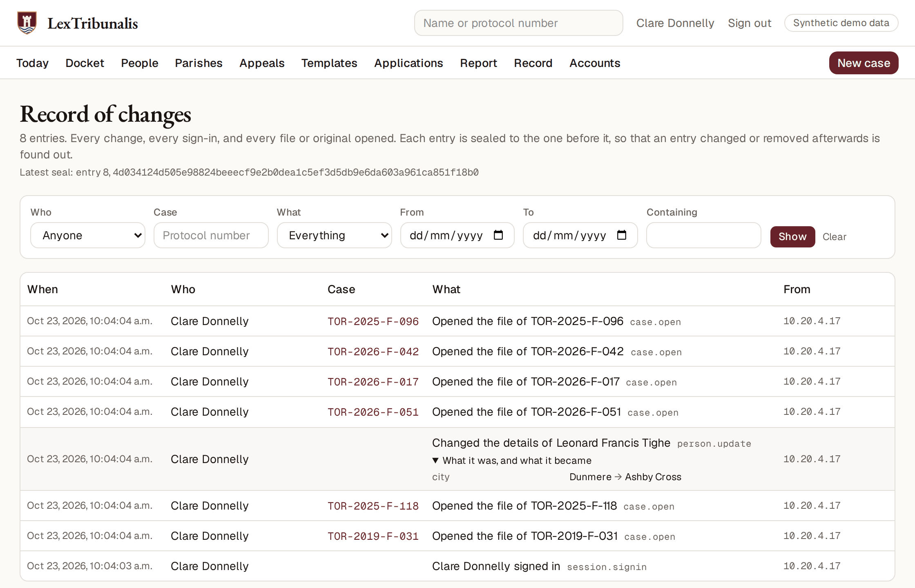
Task: Click the Case Protocol number filter field
Action: [211, 235]
